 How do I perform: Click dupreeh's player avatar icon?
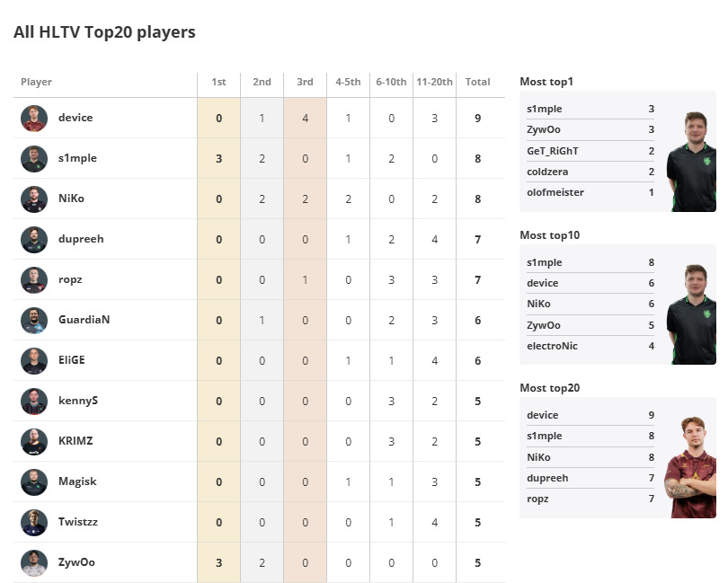[34, 240]
